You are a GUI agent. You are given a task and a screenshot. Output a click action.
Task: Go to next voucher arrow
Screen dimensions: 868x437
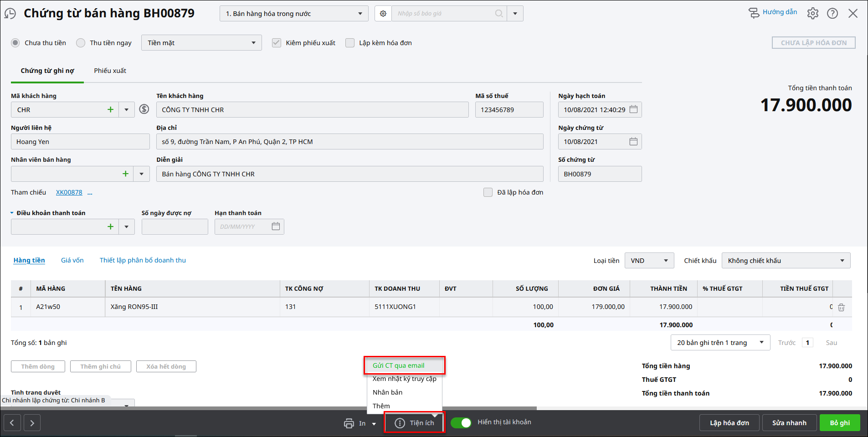click(32, 423)
